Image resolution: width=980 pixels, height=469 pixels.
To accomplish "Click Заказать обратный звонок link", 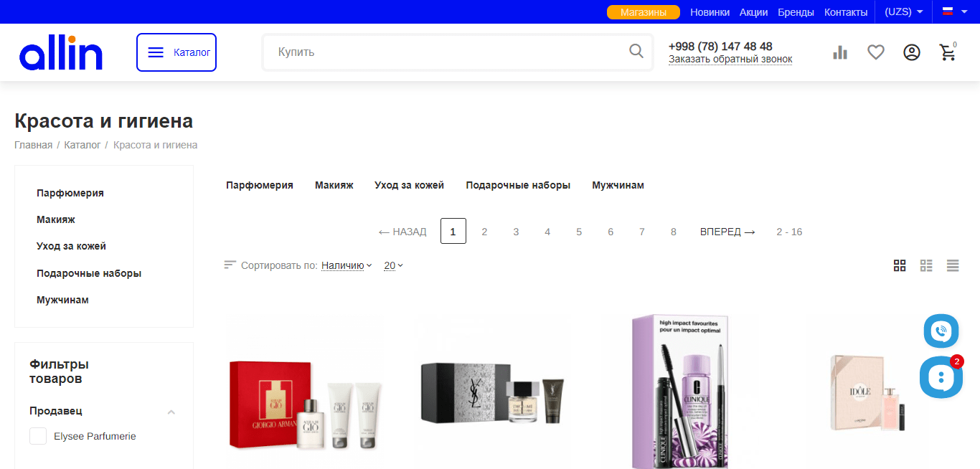I will [x=730, y=59].
